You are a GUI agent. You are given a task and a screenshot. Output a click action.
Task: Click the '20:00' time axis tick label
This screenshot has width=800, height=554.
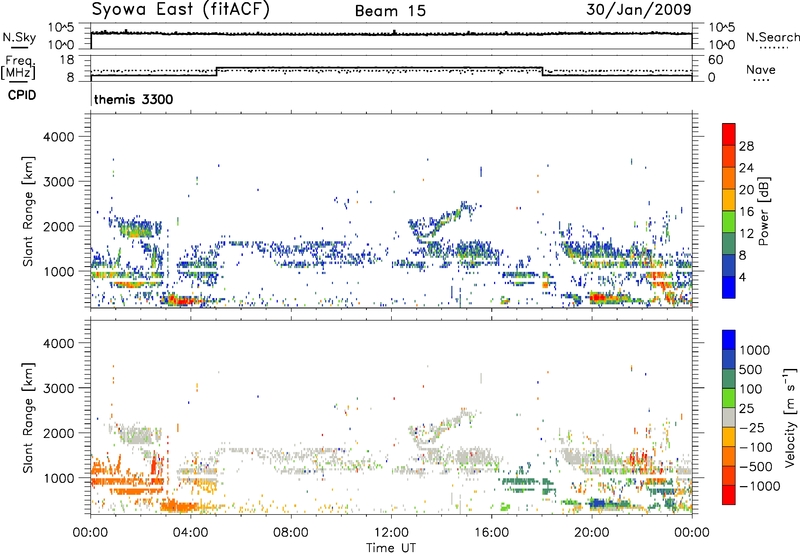tap(592, 533)
